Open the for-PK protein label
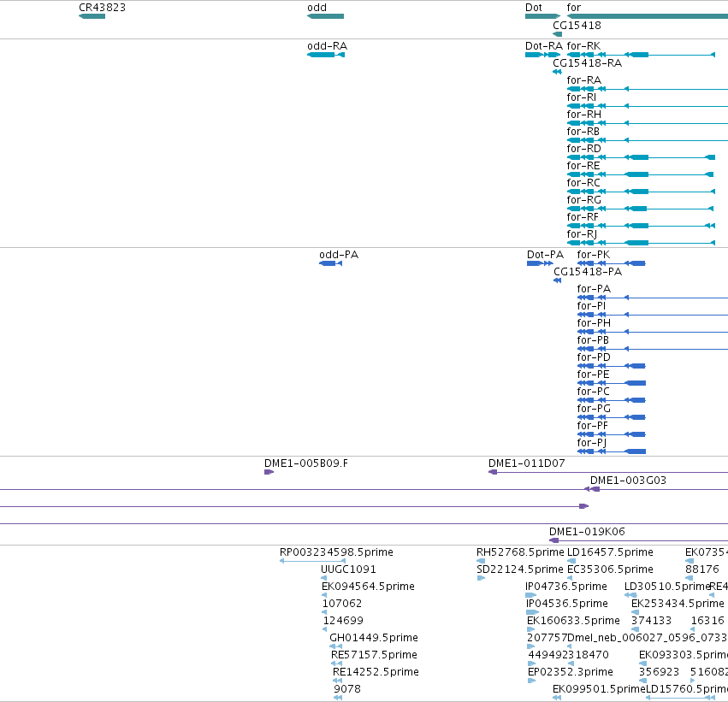Image resolution: width=728 pixels, height=702 pixels. click(594, 255)
